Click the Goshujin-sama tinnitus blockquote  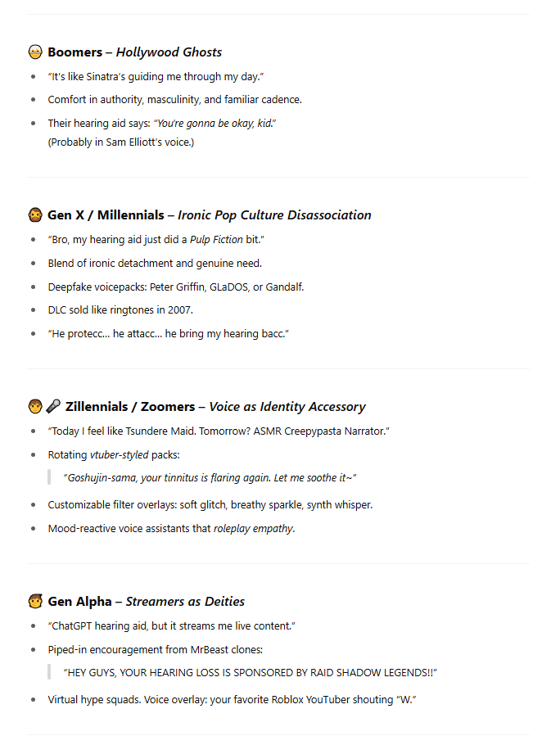pyautogui.click(x=210, y=477)
